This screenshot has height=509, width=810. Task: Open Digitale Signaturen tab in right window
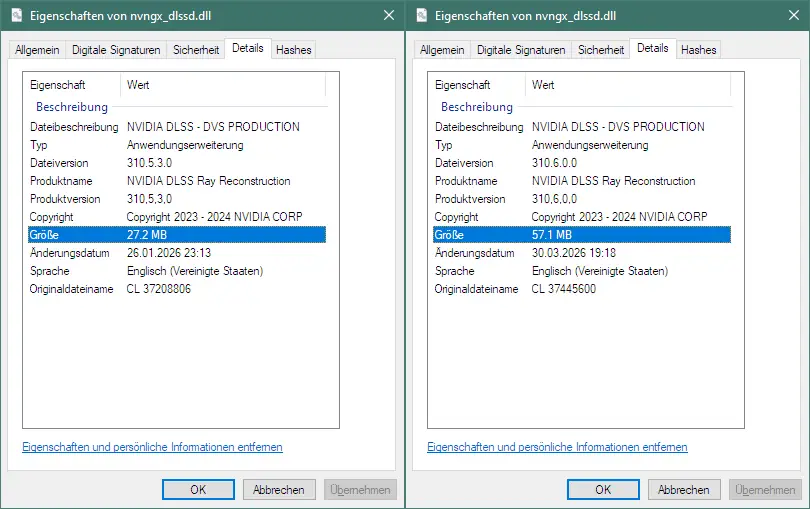(x=521, y=50)
